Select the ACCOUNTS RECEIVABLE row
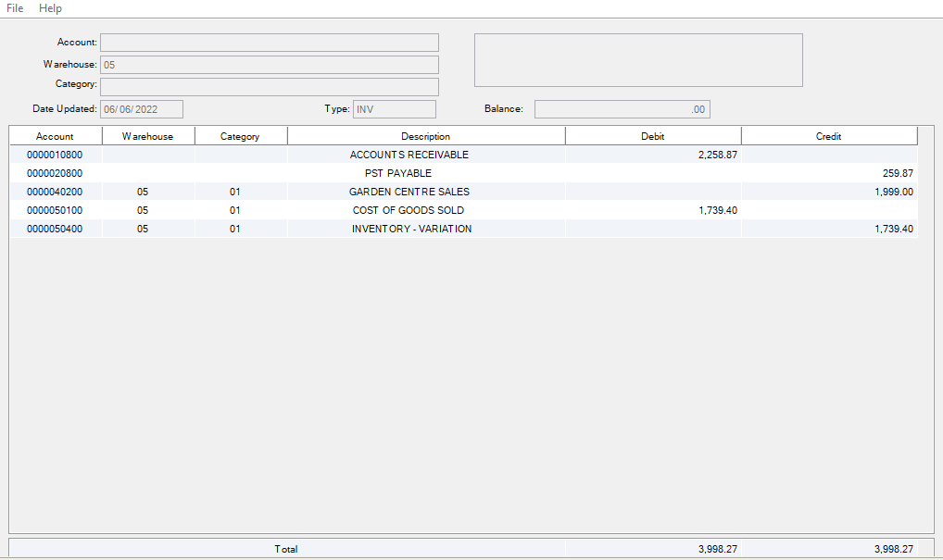Image resolution: width=943 pixels, height=560 pixels. coord(409,155)
